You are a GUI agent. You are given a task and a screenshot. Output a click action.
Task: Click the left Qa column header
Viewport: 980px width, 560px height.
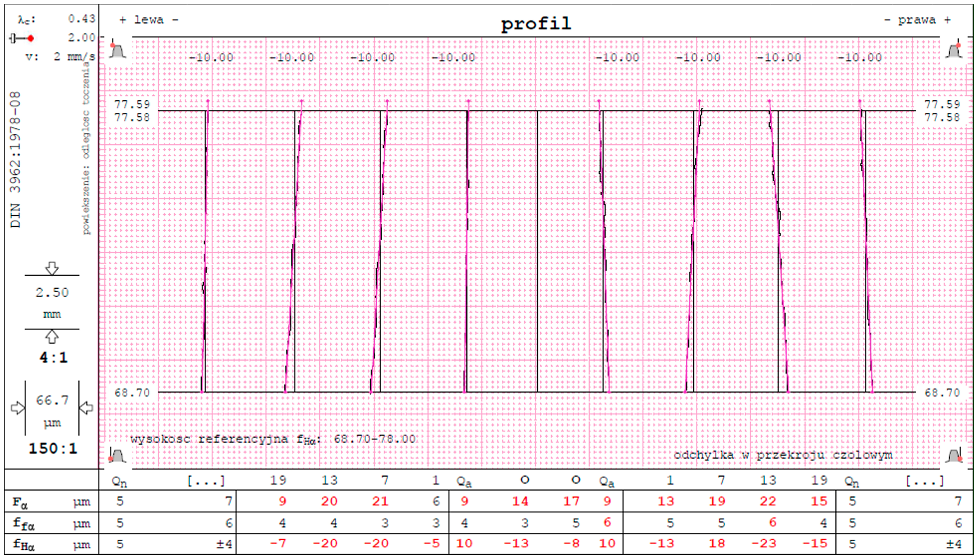464,481
